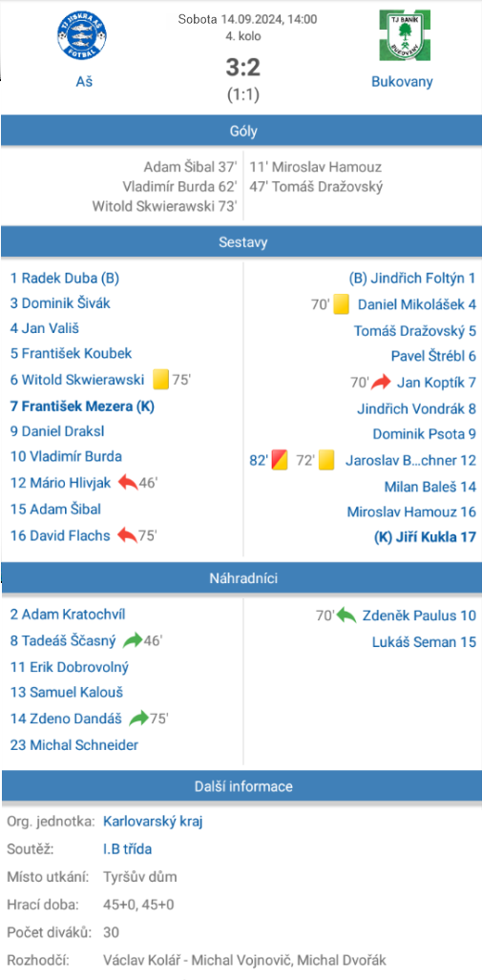Click green substitution arrow next to Zdeno Dandáš
The width and height of the screenshot is (482, 980).
[138, 719]
